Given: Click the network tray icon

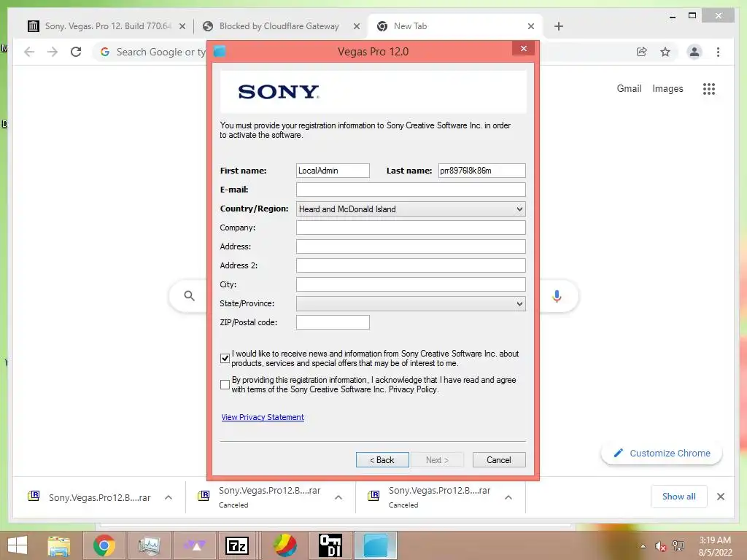Looking at the screenshot, I should (678, 546).
